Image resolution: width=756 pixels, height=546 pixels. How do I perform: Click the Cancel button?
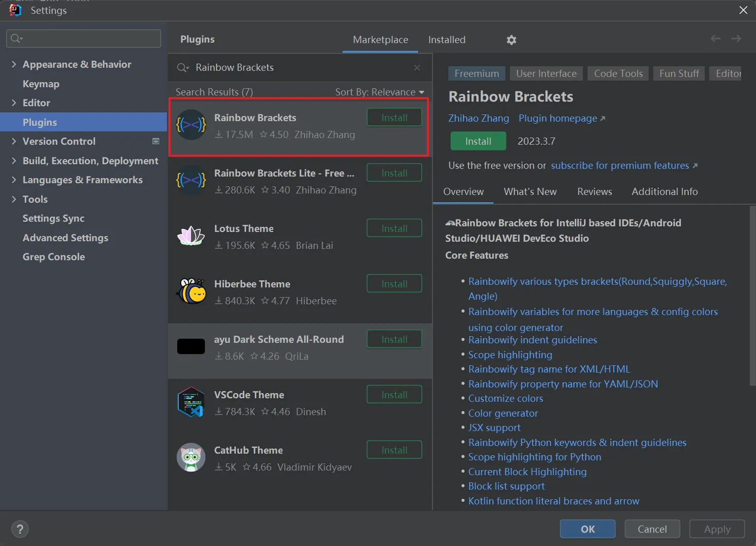pyautogui.click(x=652, y=529)
